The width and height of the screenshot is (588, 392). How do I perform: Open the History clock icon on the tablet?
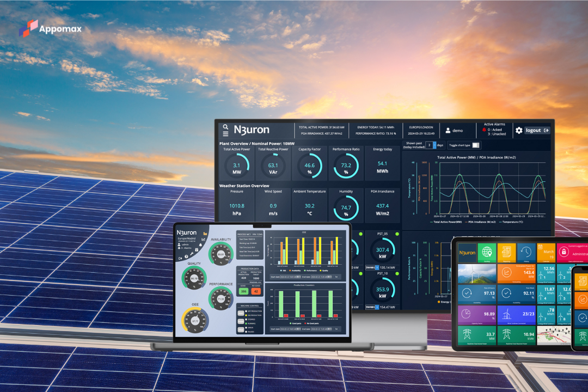[x=525, y=252]
